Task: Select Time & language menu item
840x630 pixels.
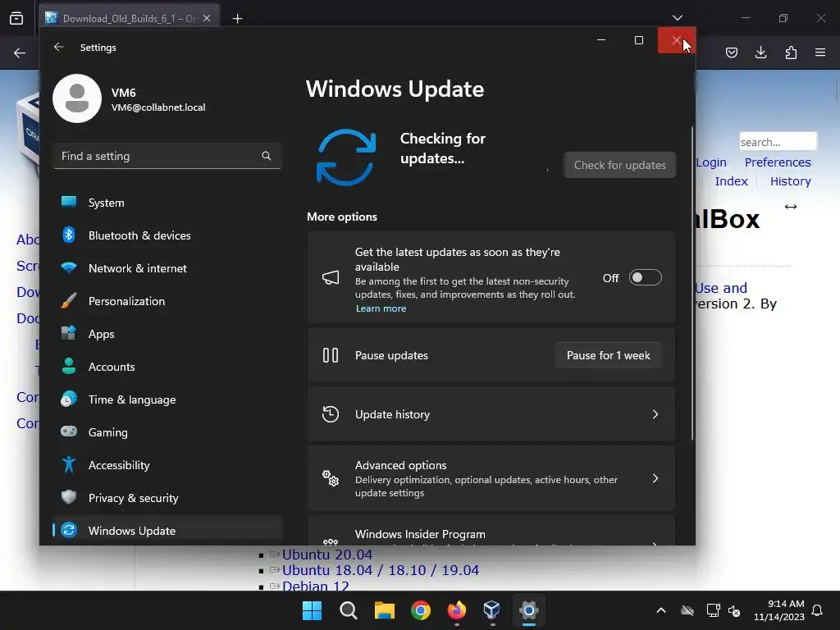Action: click(167, 399)
